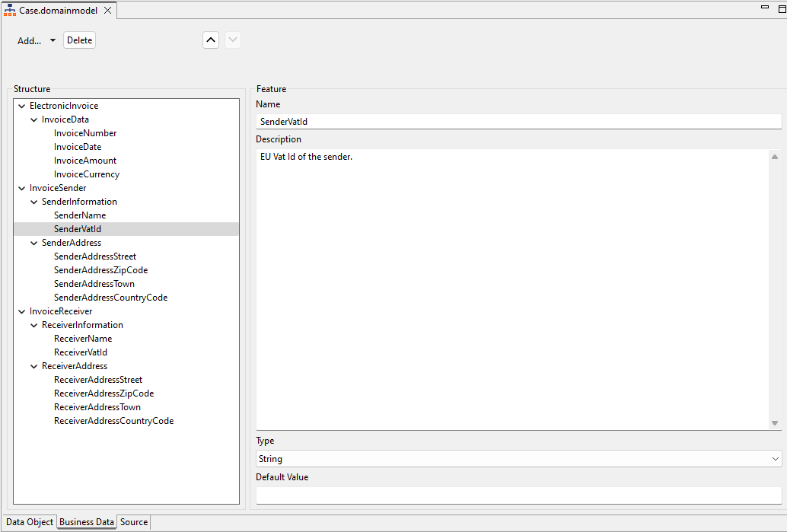Viewport: 787px width, 532px height.
Task: Select ReceiverVatId in the tree
Action: click(x=81, y=352)
